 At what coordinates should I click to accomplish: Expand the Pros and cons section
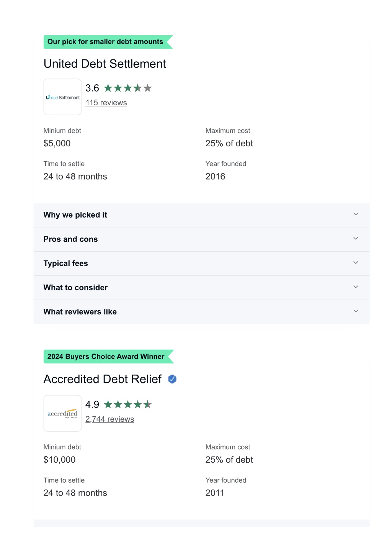click(x=201, y=239)
